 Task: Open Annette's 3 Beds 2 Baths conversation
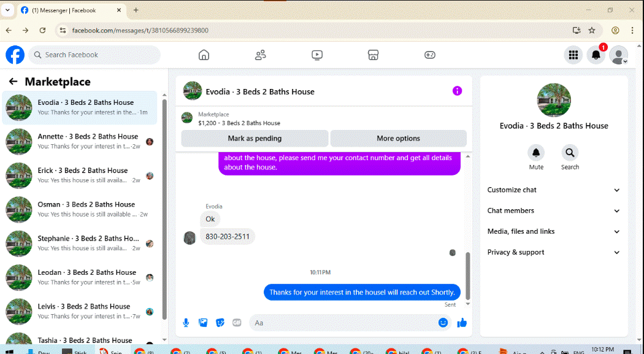[80, 141]
